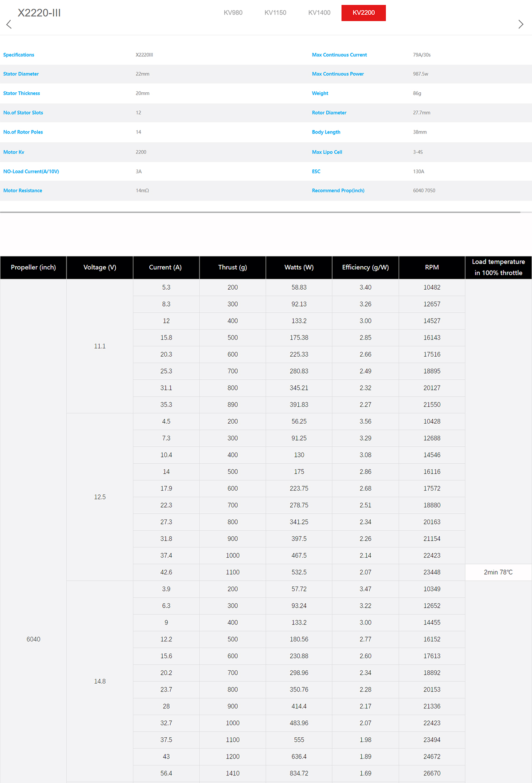Click the active red KV2200 tab

364,13
